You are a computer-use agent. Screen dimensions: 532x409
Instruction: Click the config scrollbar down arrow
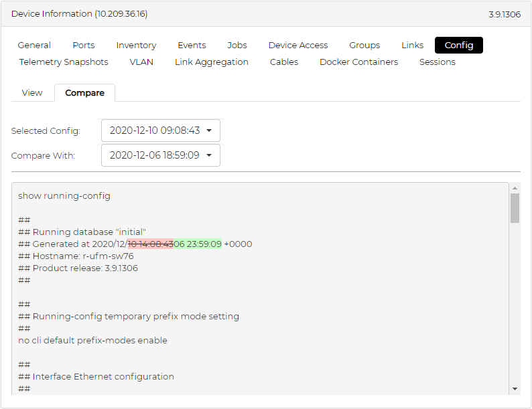(x=515, y=389)
